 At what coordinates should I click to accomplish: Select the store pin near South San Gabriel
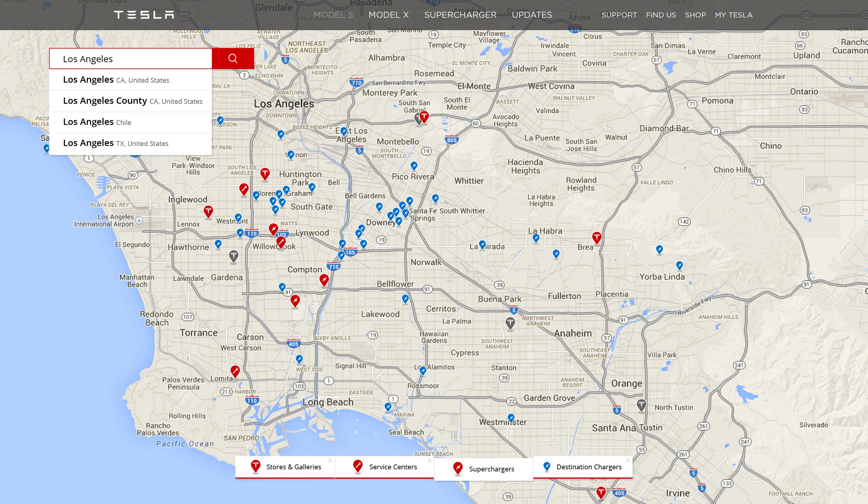click(x=424, y=117)
